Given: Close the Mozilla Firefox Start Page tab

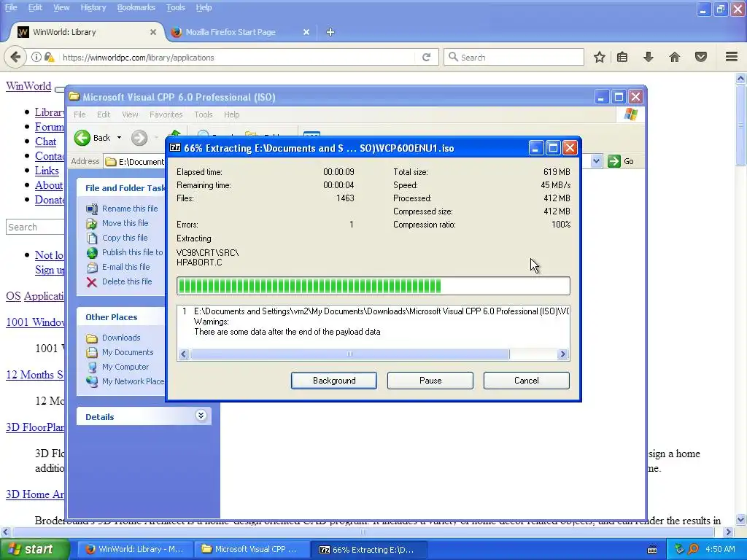Looking at the screenshot, I should point(306,32).
